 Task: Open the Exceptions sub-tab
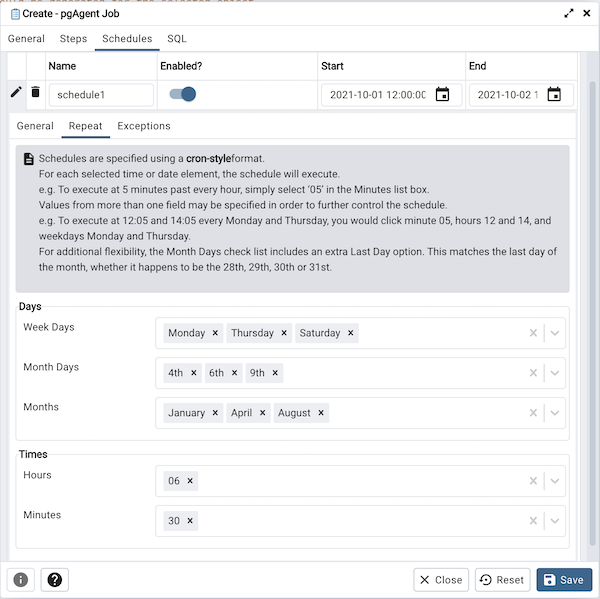(144, 126)
